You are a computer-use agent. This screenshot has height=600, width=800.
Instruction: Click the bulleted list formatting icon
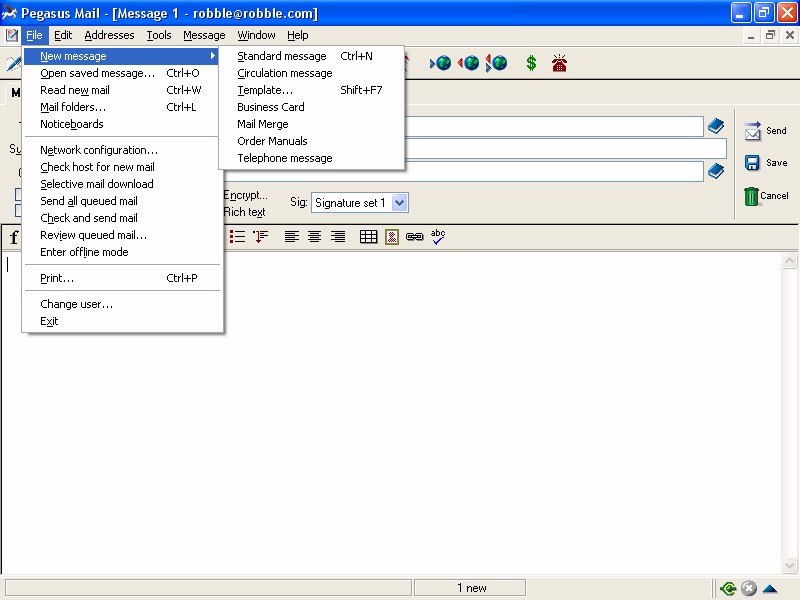[237, 237]
